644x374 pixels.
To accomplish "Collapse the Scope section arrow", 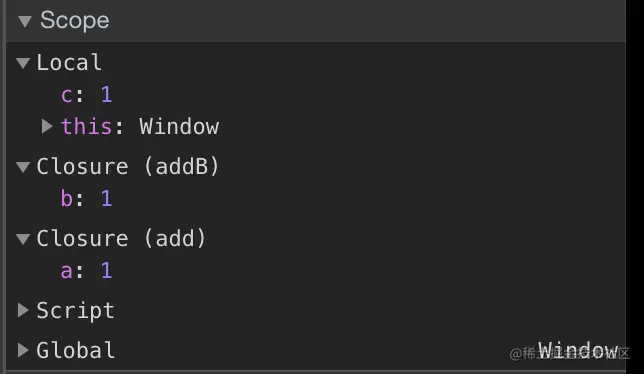I will click(25, 21).
